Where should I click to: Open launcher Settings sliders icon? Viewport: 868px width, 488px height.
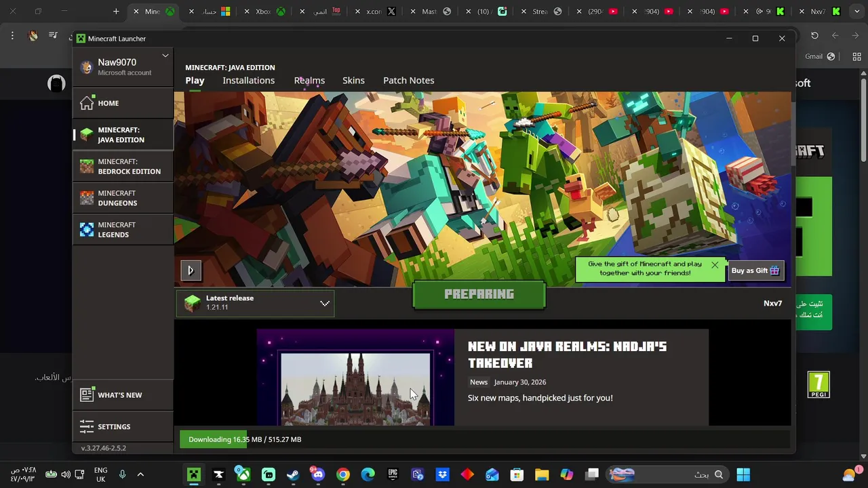86,426
